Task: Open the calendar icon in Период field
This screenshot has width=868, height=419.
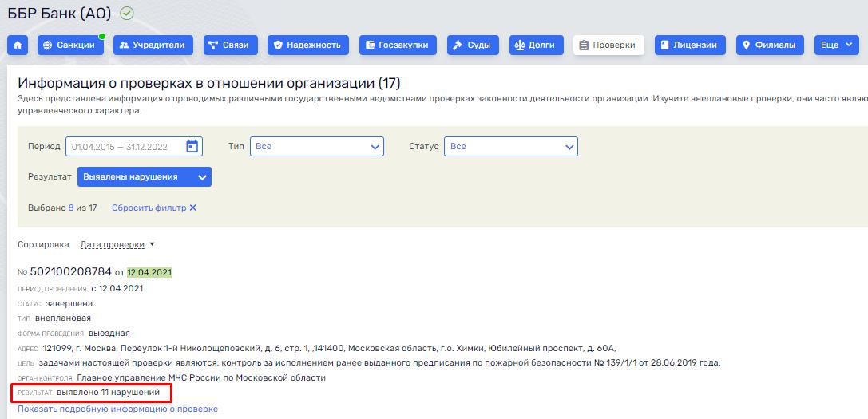Action: pyautogui.click(x=192, y=147)
